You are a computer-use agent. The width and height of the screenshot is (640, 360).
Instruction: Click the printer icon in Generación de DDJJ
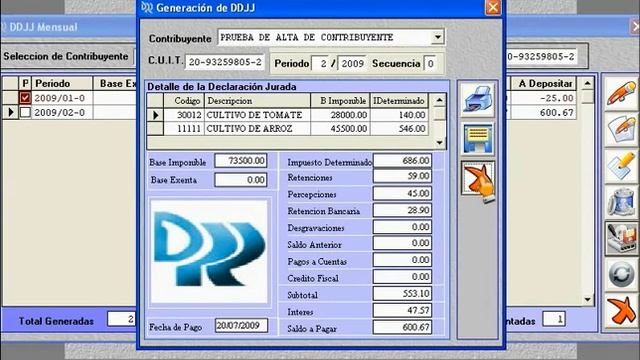pos(478,100)
